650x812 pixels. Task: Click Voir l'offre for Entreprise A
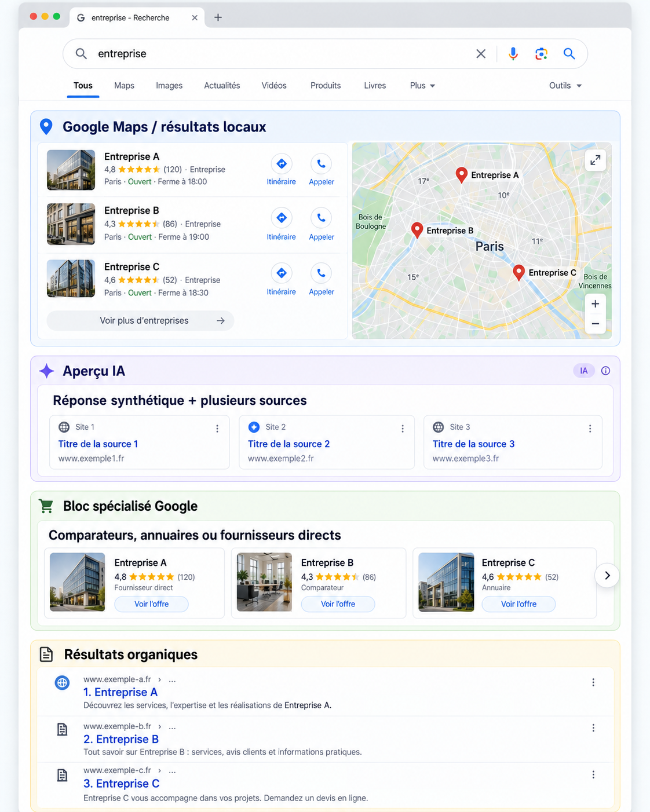pyautogui.click(x=151, y=604)
